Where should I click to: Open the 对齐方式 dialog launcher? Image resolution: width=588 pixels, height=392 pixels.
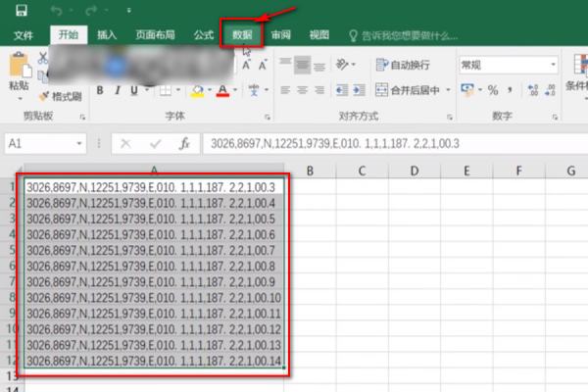click(449, 117)
